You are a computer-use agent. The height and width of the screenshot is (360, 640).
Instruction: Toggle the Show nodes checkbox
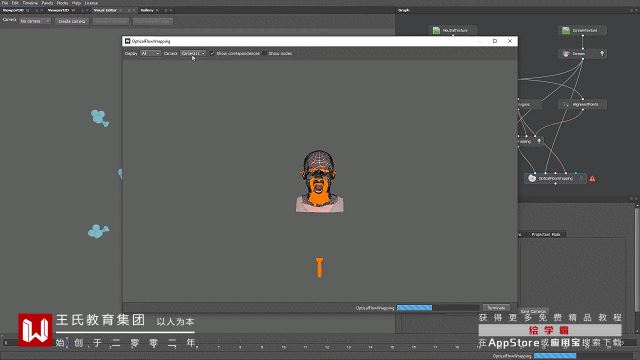click(264, 53)
